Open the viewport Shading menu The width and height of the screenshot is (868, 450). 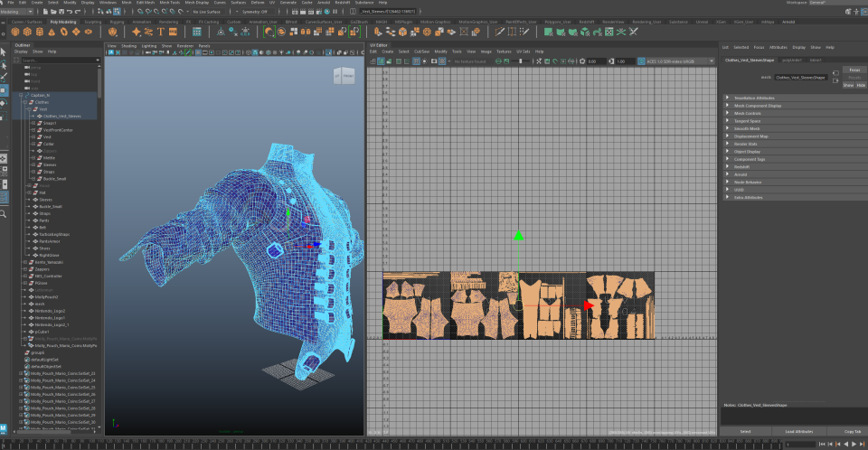click(128, 46)
